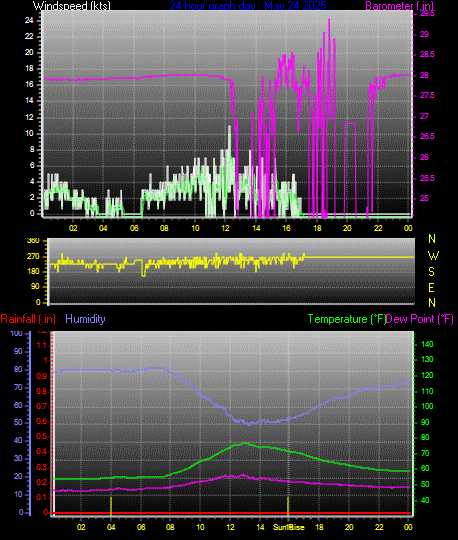Click the 16 value on the windspeed axis

tap(29, 84)
